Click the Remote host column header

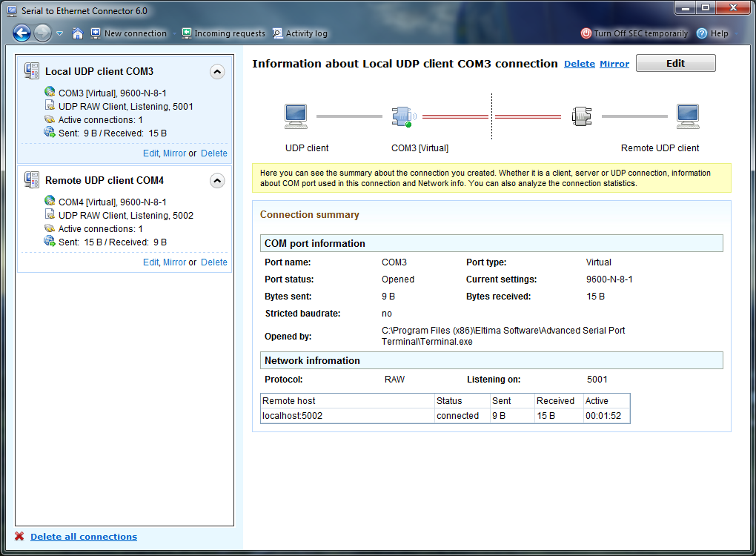347,401
